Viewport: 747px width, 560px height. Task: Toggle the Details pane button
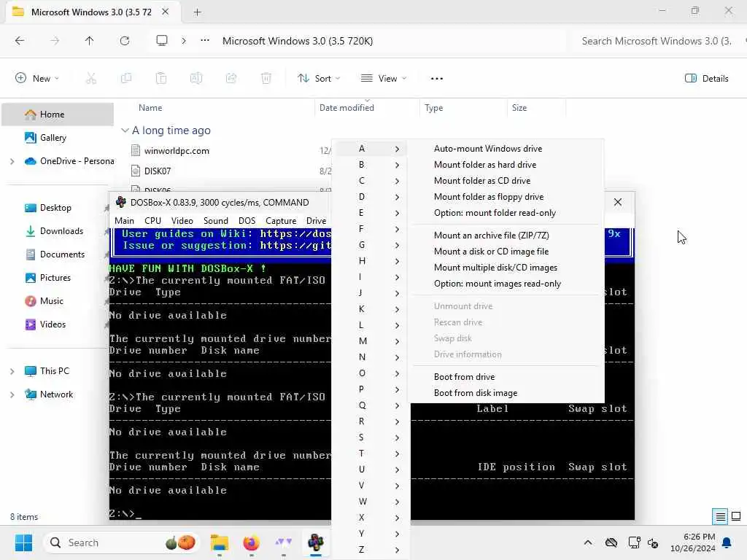[706, 79]
